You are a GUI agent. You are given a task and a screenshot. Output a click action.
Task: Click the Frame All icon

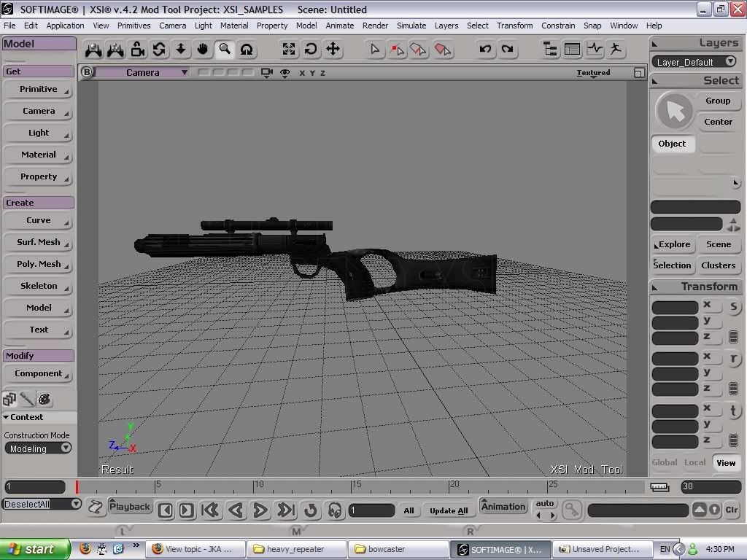[289, 49]
